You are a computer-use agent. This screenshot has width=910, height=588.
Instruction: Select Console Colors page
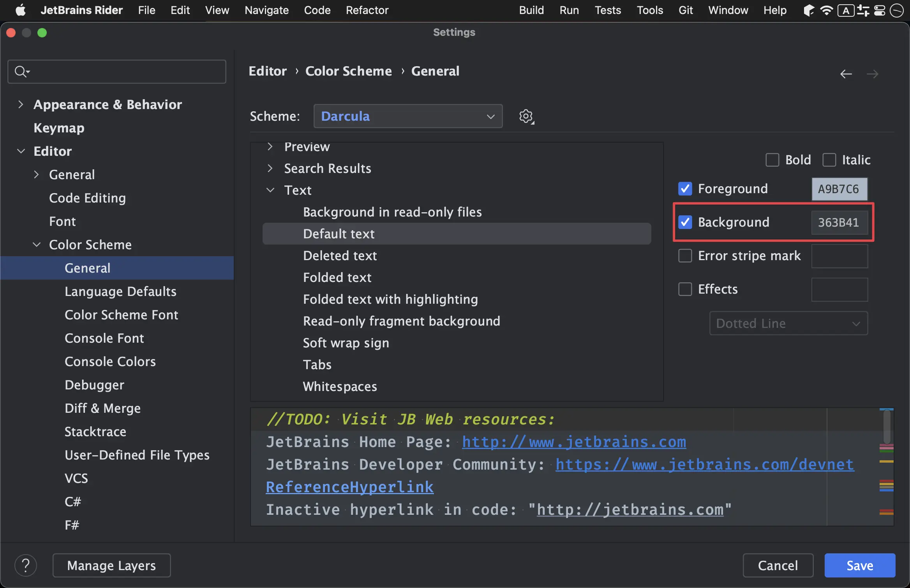coord(110,361)
